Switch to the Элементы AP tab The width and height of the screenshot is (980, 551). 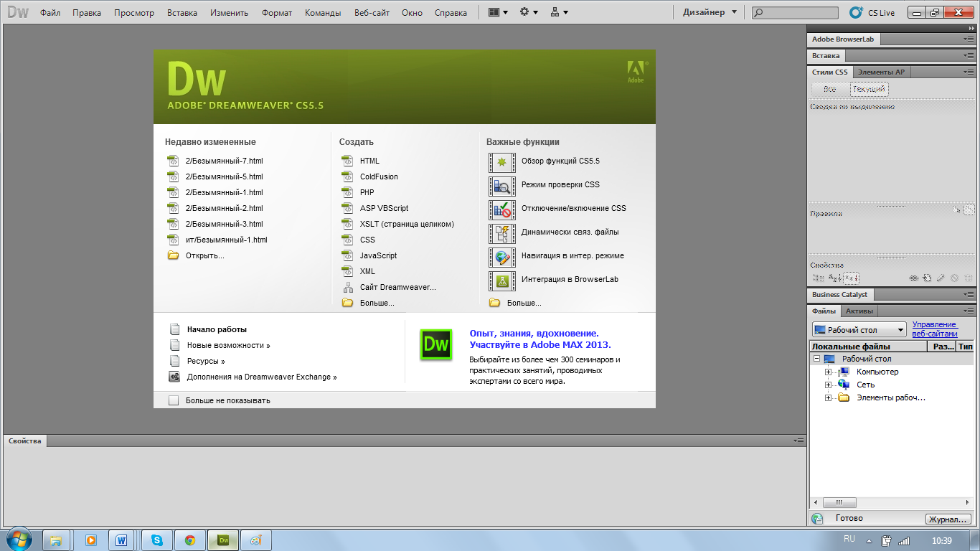(x=881, y=72)
